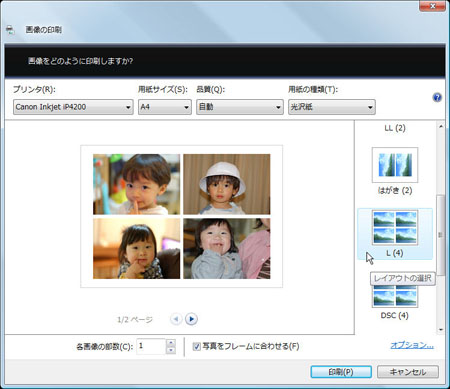Screen dimensions: 450x389
Task: Click the 各画像の部数 copies input field
Action: coord(151,346)
